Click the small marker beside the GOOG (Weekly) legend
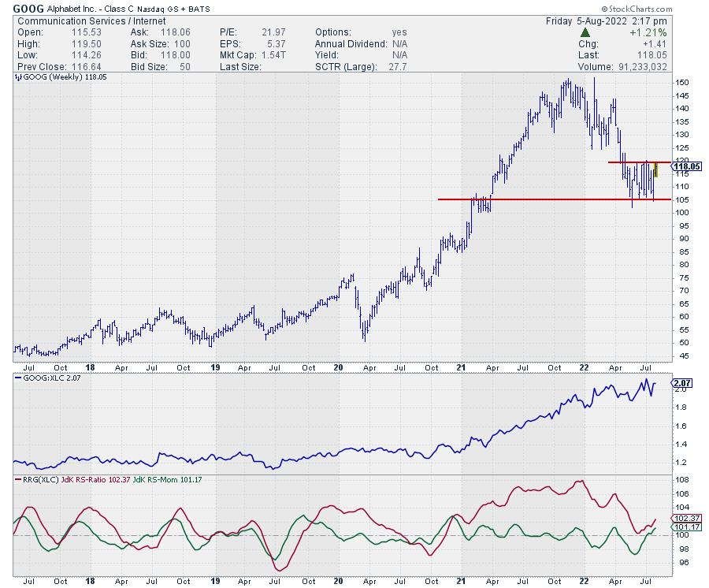709x588 pixels. click(17, 79)
